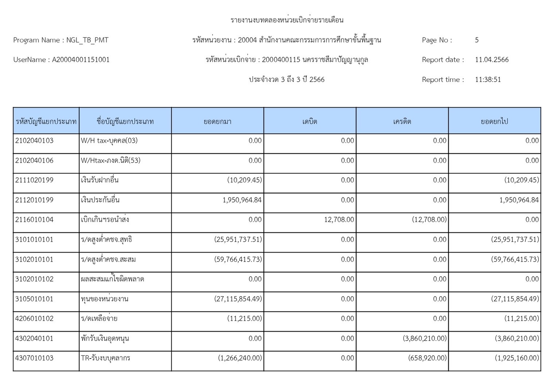The height and width of the screenshot is (392, 555).
Task: Click the ยอดยกไป column header
Action: point(494,121)
